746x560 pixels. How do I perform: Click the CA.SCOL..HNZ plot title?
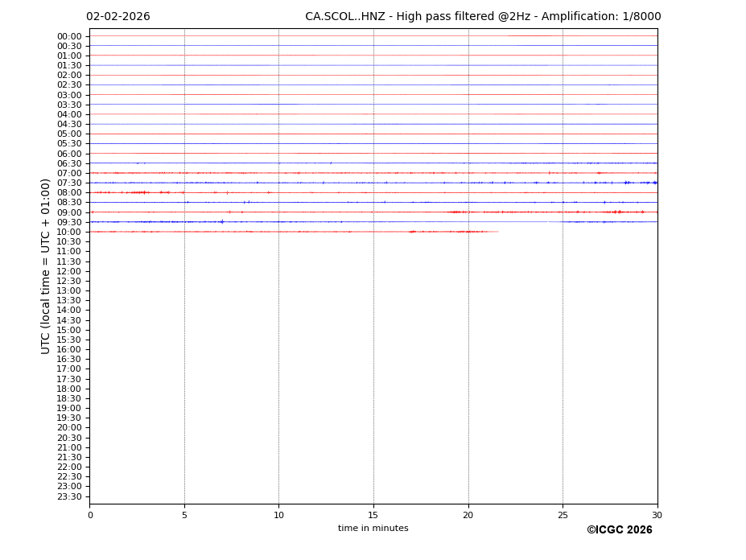click(x=483, y=17)
